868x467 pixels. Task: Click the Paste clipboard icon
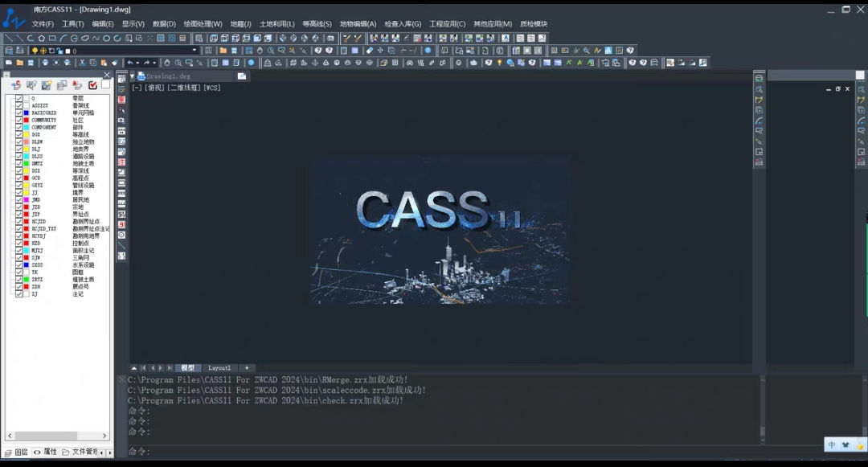tap(104, 63)
